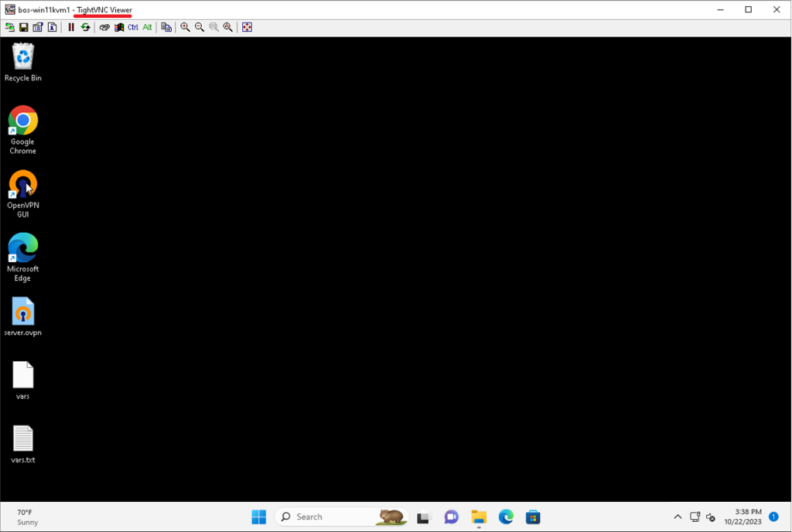Screen dimensions: 792x532
Task: Open Chat app from taskbar
Action: point(451,517)
